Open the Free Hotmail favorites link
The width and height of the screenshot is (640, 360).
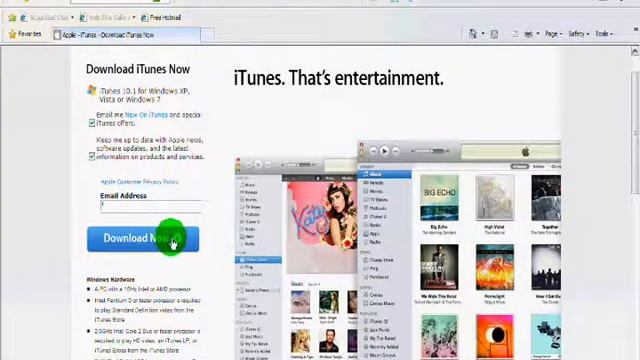[x=161, y=18]
